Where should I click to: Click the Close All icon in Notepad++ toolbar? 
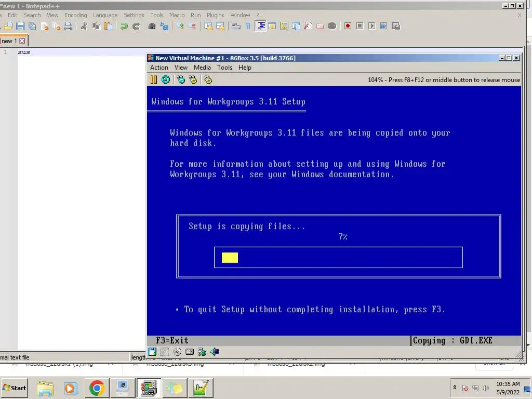click(56, 26)
